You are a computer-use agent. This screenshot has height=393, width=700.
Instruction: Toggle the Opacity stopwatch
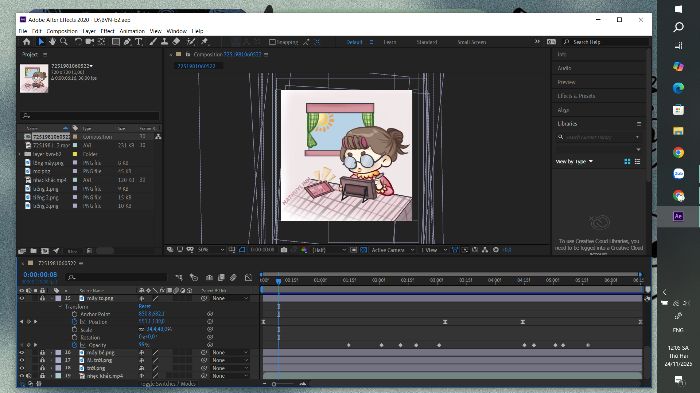point(75,345)
